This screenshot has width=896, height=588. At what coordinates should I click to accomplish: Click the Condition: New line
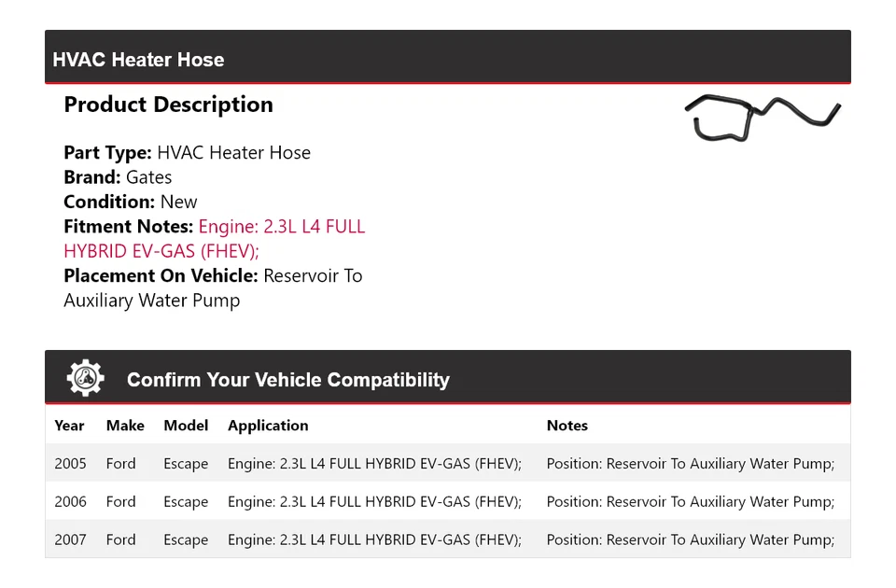[x=131, y=202]
